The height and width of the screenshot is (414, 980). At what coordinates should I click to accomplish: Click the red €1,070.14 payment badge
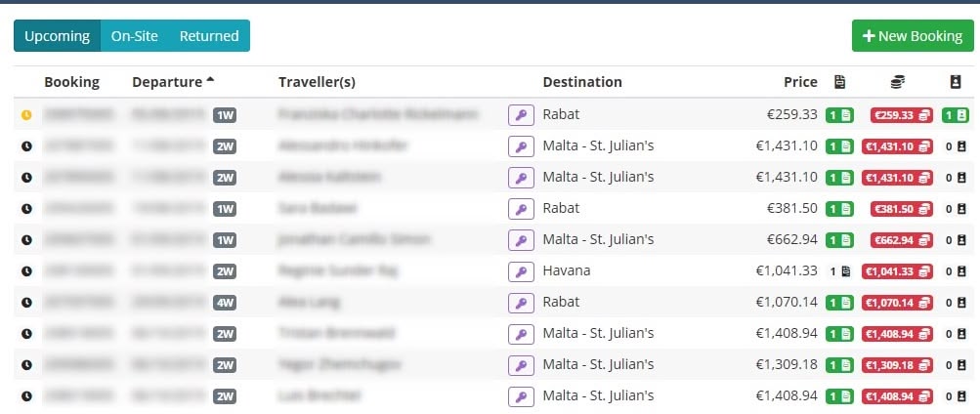coord(897,303)
